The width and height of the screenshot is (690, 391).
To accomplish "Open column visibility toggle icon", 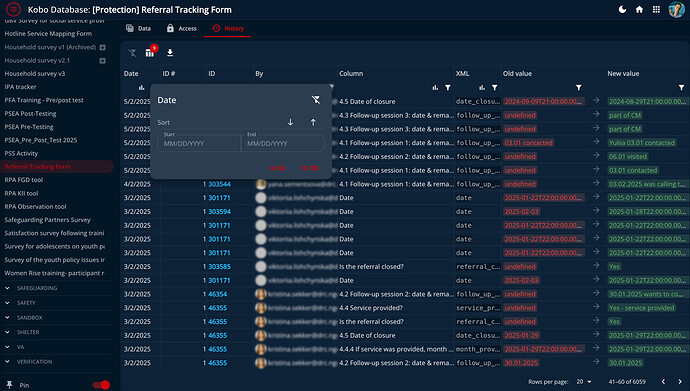I will tap(150, 53).
